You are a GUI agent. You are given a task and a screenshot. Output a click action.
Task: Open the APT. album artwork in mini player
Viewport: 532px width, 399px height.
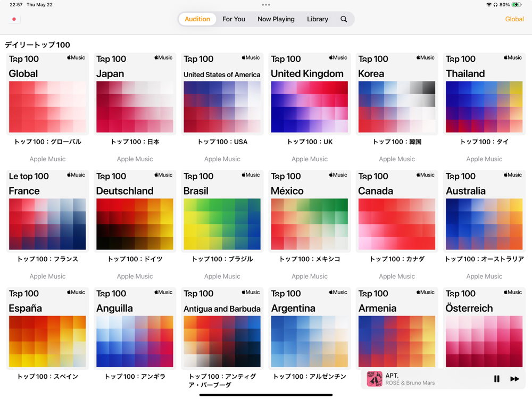click(375, 379)
